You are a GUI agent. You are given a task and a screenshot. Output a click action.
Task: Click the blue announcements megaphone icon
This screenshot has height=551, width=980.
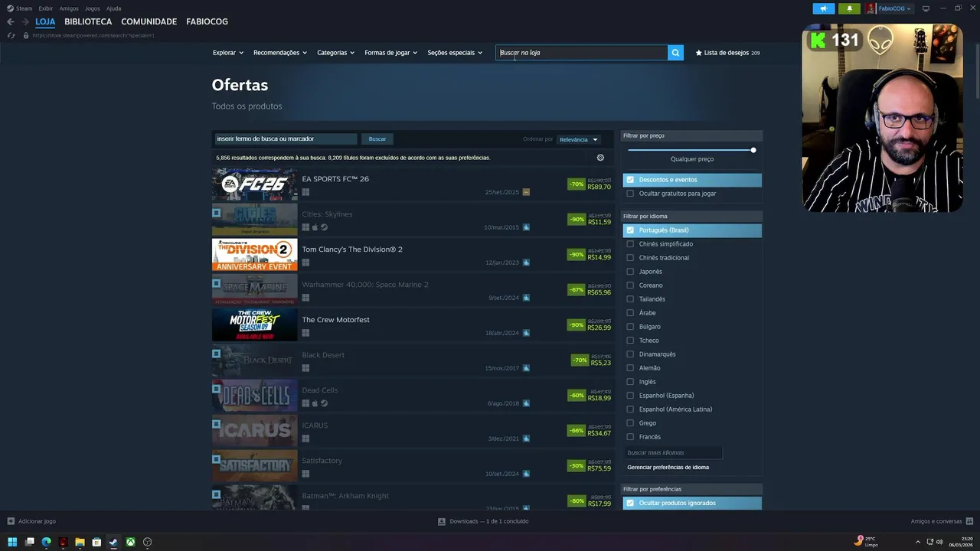[824, 8]
